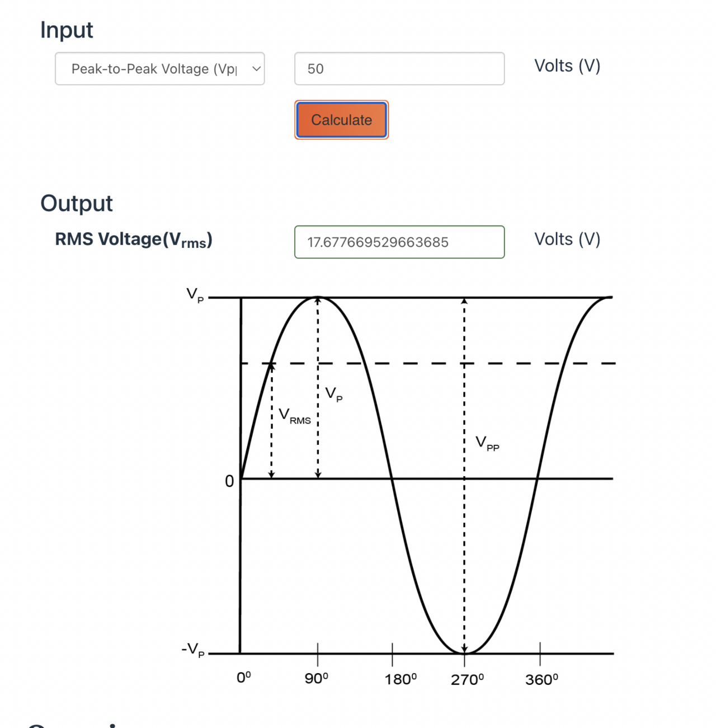Click the VPP label on the diagram
This screenshot has width=716, height=728.
[487, 444]
